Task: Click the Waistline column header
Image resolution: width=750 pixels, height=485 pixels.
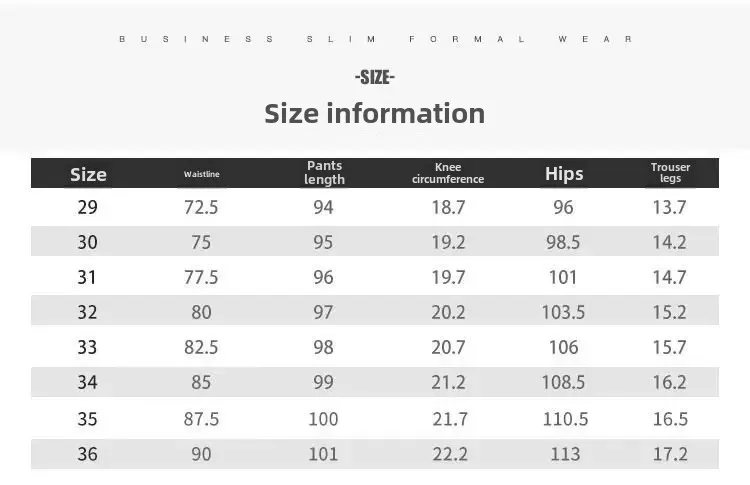Action: click(202, 174)
